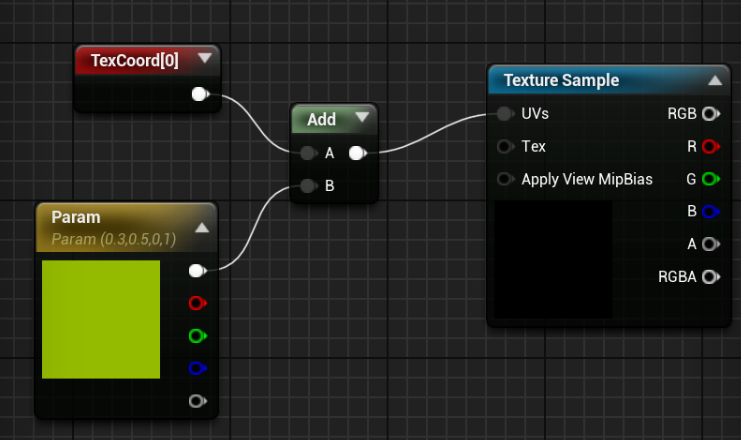Click the Apply View MipBias input pin

506,179
